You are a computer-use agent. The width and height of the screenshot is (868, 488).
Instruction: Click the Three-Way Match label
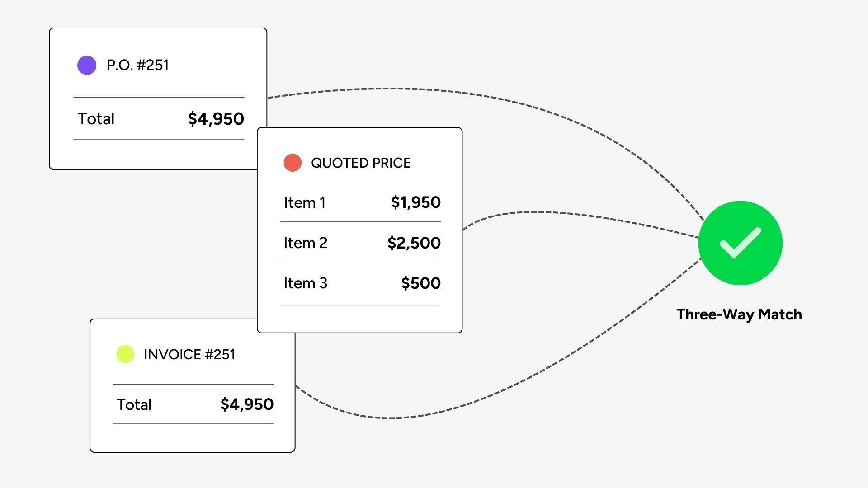point(739,314)
